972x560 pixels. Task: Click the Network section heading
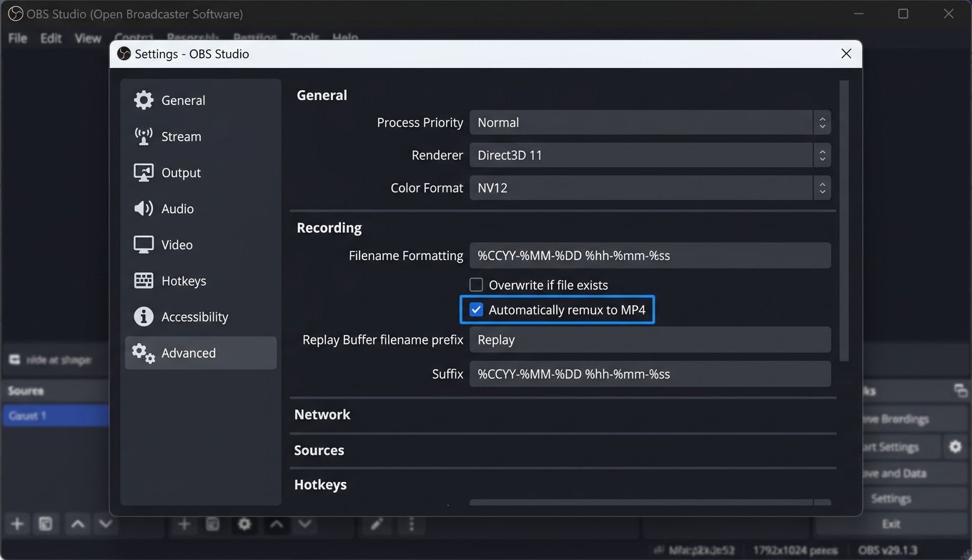pos(322,414)
